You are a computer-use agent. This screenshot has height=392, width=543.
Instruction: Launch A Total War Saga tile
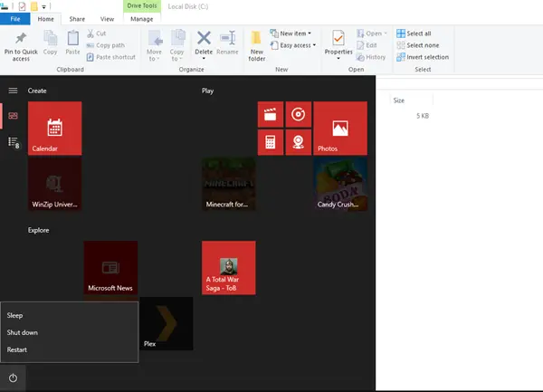pos(229,268)
